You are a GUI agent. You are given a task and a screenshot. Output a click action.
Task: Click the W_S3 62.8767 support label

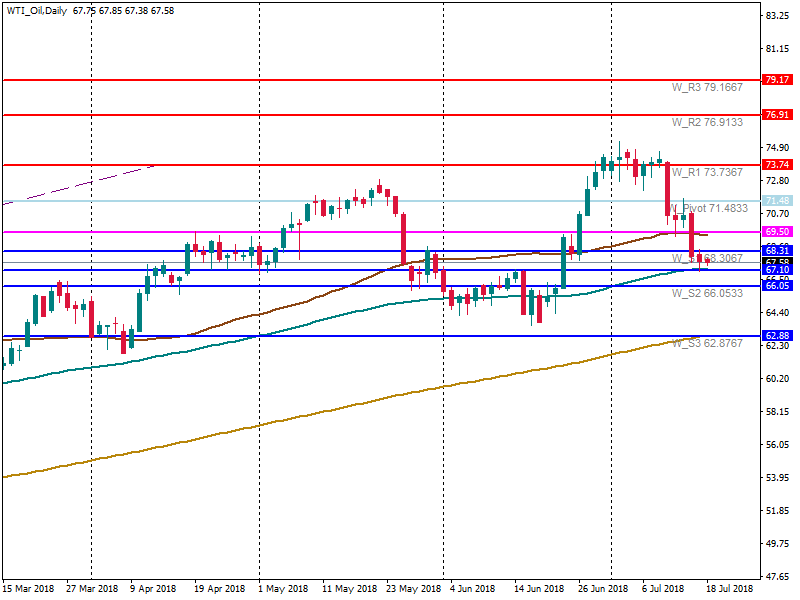tap(706, 344)
